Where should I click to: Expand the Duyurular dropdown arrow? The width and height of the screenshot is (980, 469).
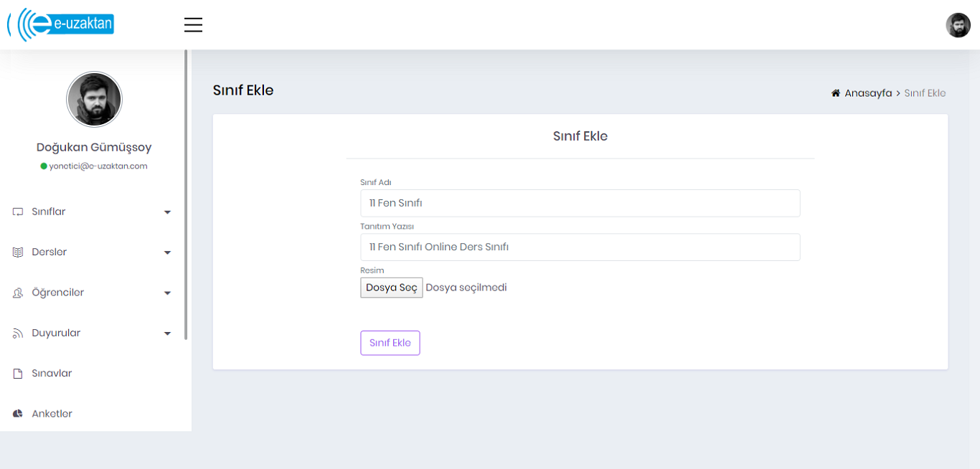[167, 333]
